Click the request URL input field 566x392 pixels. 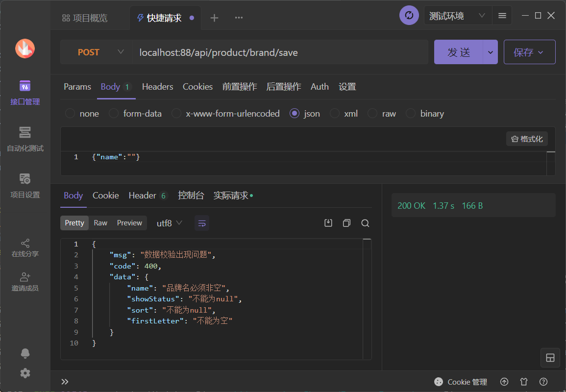(280, 52)
